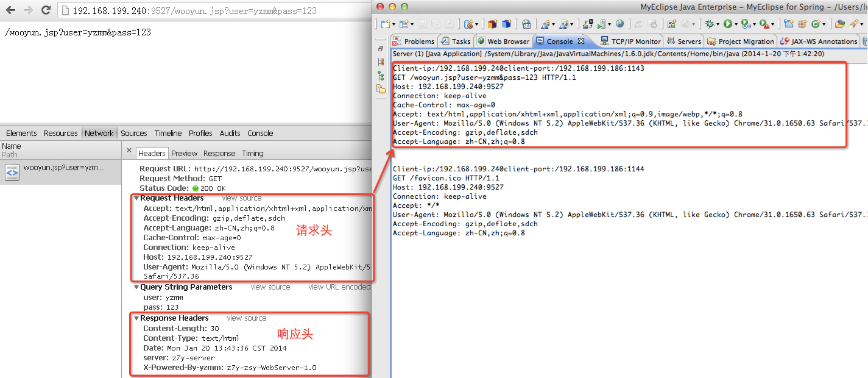868x378 pixels.
Task: Open the Preview tab in DevTools
Action: pyautogui.click(x=184, y=153)
